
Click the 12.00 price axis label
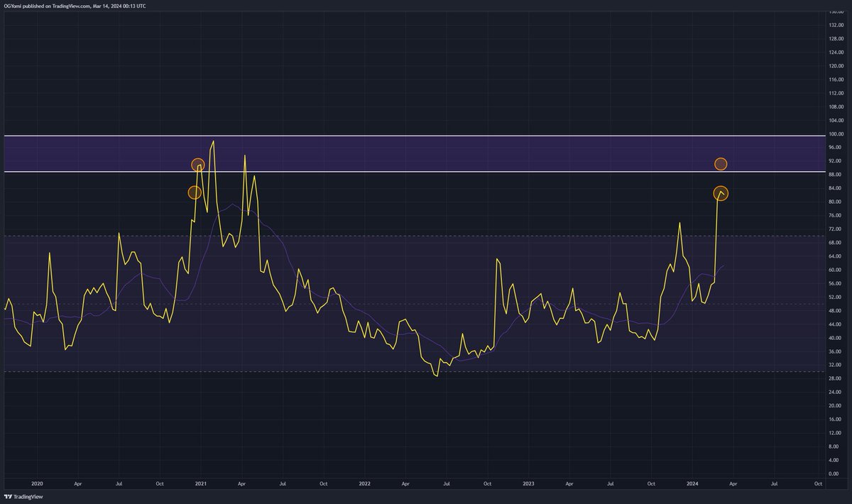click(836, 433)
